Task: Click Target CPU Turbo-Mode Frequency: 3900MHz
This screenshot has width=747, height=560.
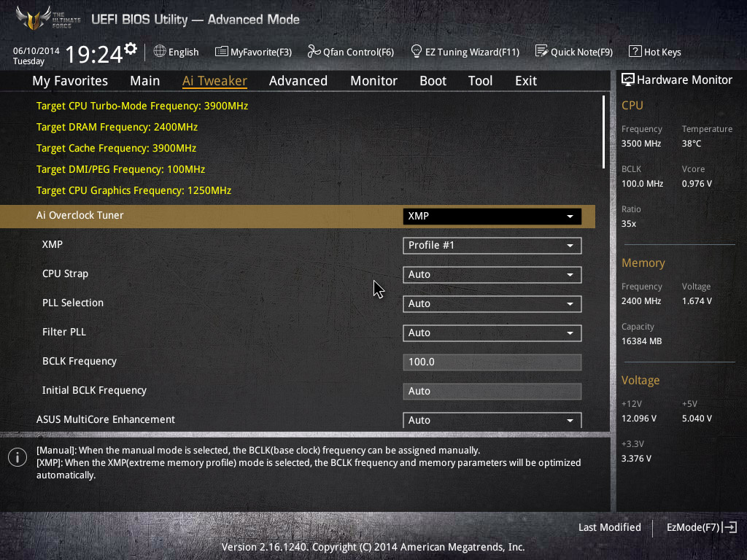Action: [142, 106]
